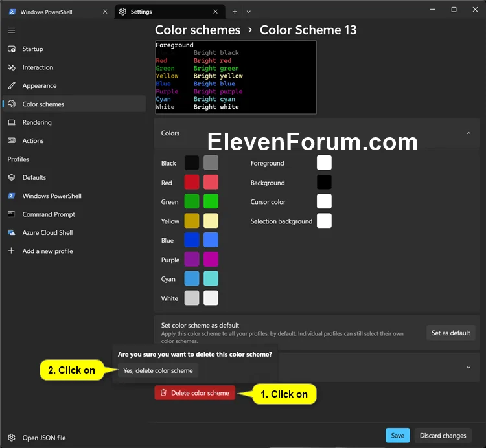Collapse the Colors section chevron
Image resolution: width=486 pixels, height=448 pixels.
(469, 133)
